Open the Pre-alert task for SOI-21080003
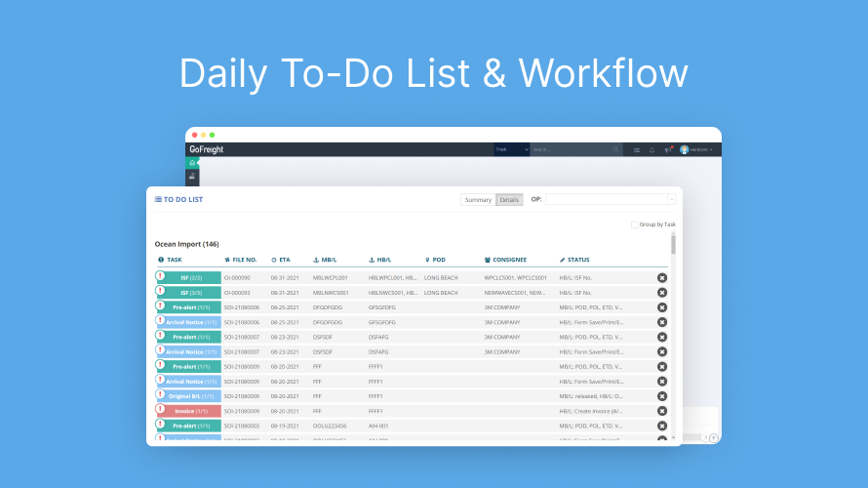 point(191,426)
